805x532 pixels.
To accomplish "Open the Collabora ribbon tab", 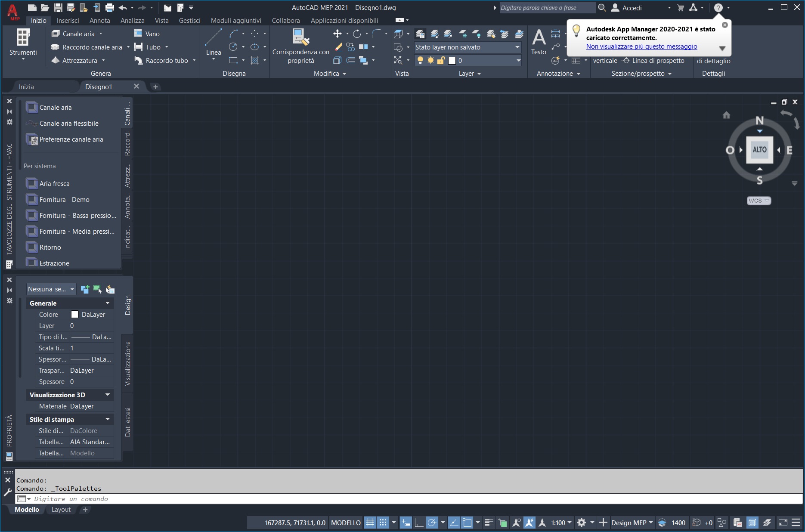I will click(286, 20).
